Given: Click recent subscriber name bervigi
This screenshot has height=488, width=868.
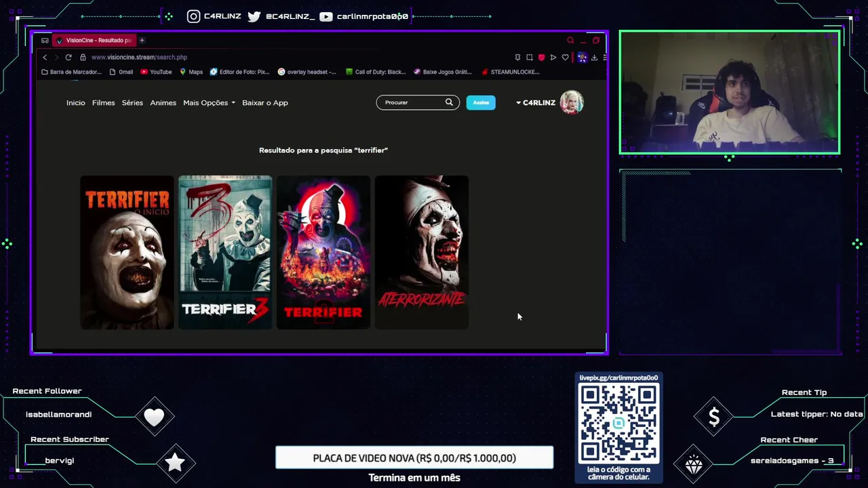Looking at the screenshot, I should click(60, 461).
